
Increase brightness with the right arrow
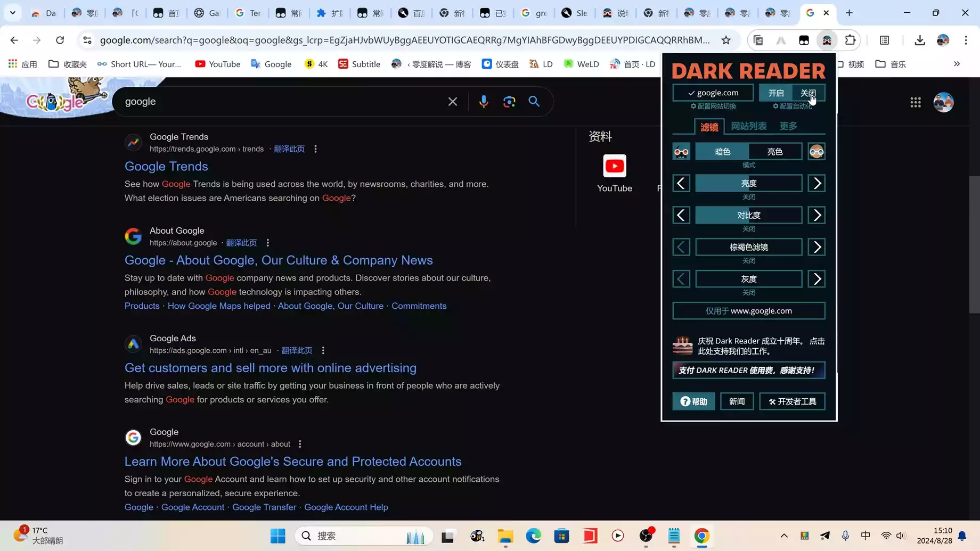tap(816, 184)
